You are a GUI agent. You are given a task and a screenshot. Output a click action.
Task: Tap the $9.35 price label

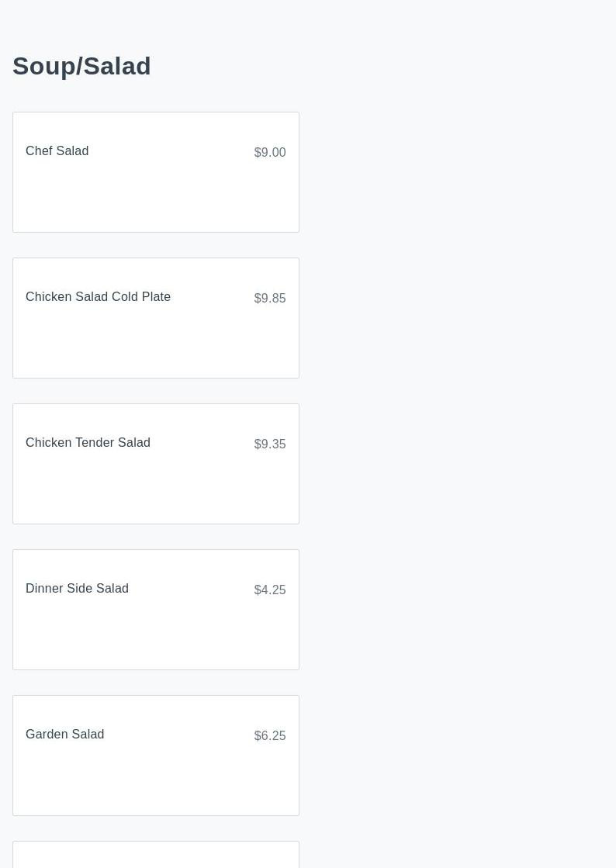click(270, 444)
